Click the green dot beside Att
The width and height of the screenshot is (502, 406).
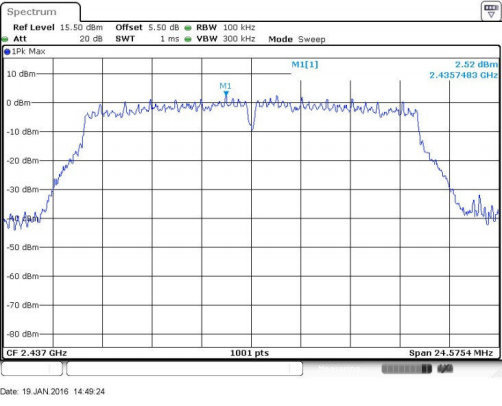pyautogui.click(x=5, y=39)
